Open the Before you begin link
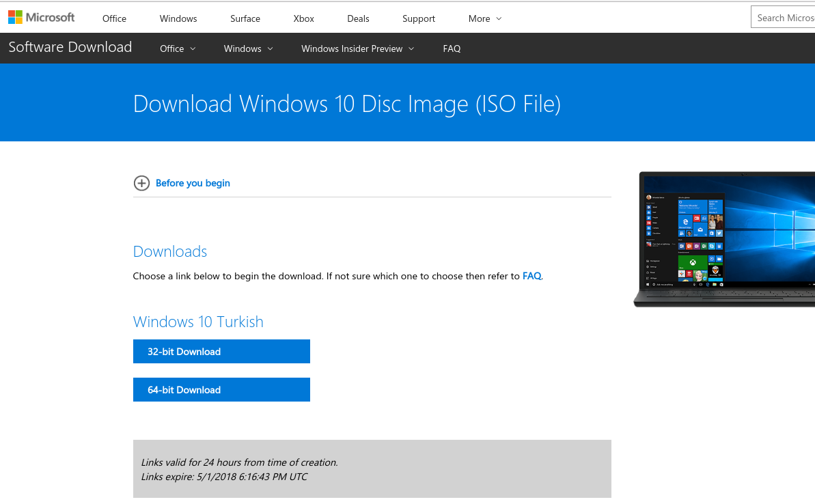815x504 pixels. click(x=193, y=183)
